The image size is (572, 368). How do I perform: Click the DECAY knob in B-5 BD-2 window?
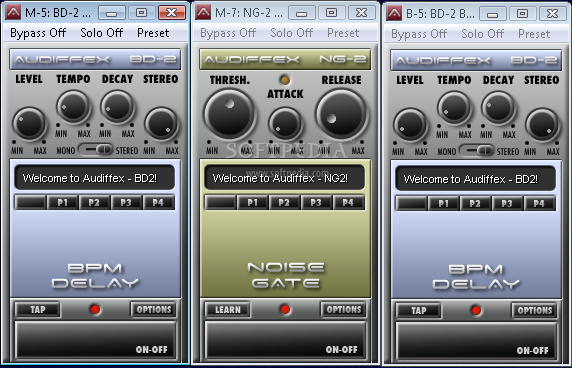coord(498,108)
